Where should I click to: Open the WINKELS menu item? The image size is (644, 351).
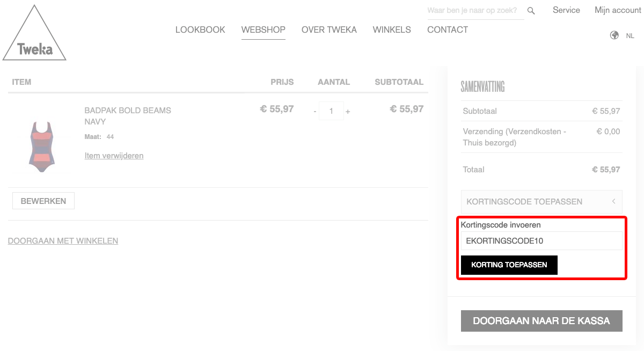tap(392, 30)
